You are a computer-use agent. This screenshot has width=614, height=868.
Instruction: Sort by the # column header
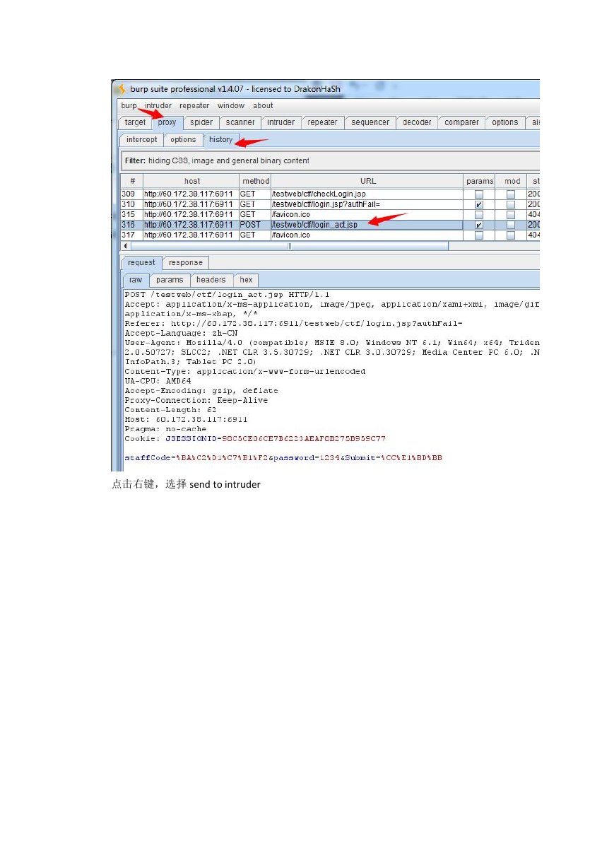(x=132, y=181)
